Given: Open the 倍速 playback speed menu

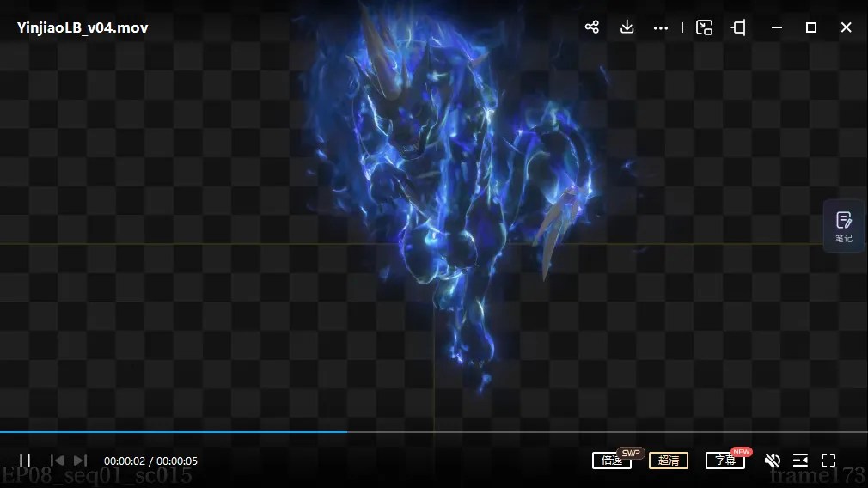Looking at the screenshot, I should (612, 461).
